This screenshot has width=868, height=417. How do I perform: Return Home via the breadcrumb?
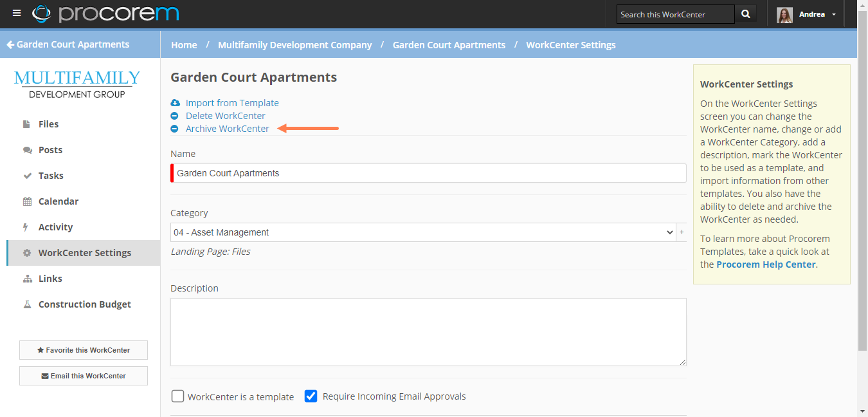coord(184,44)
